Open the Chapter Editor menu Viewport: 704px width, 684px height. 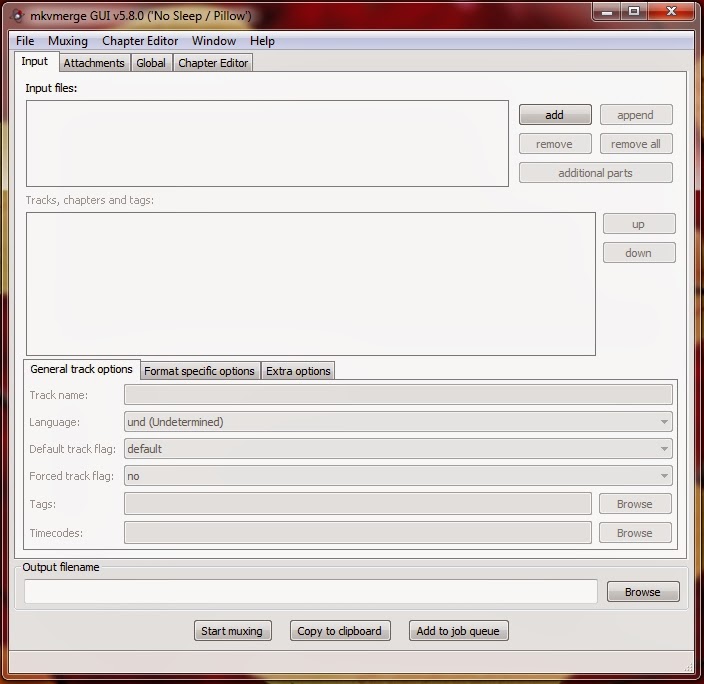[140, 41]
